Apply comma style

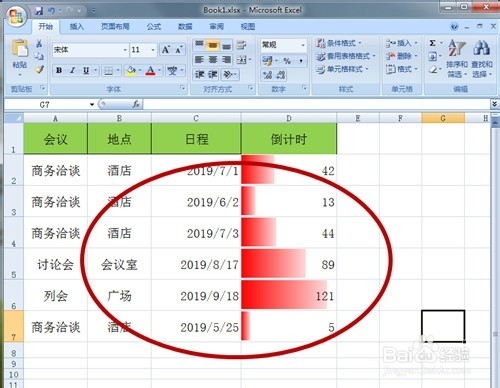301,61
